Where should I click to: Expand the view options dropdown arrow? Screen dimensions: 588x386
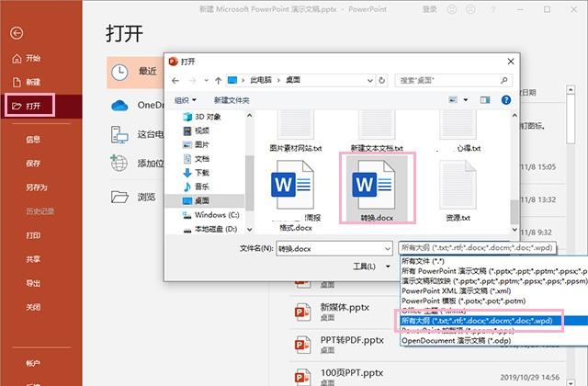466,100
